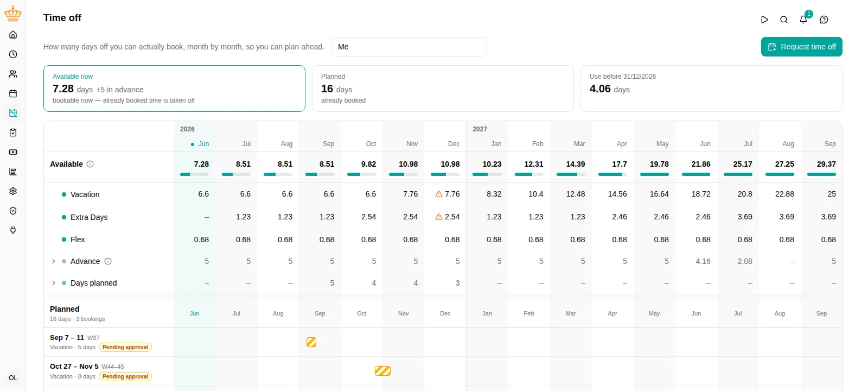Click the Oct 27 – Nov 5 booking row

pyautogui.click(x=443, y=371)
